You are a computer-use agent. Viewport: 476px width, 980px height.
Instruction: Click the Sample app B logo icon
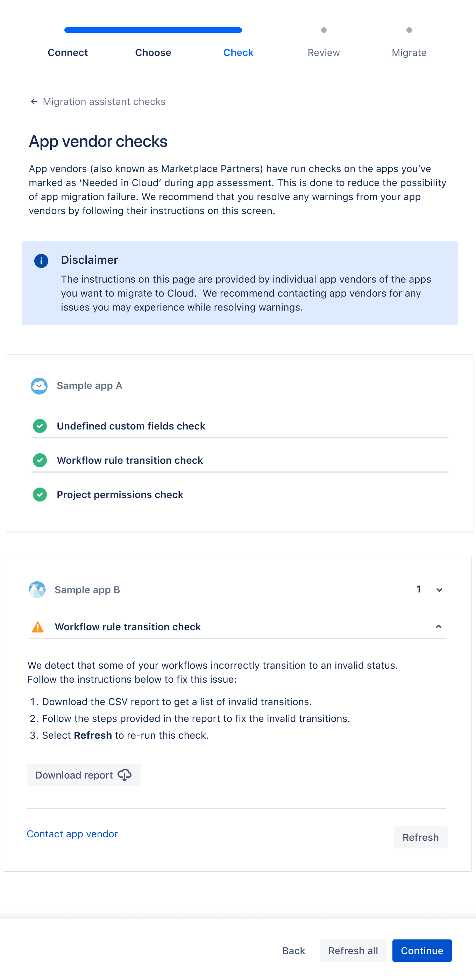point(37,590)
